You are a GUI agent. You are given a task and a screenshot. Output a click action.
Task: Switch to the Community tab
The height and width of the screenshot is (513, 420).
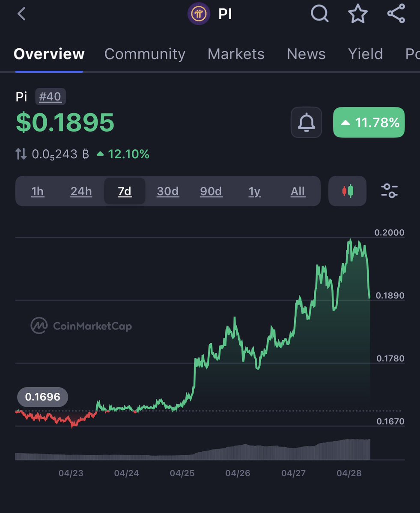[x=145, y=54]
